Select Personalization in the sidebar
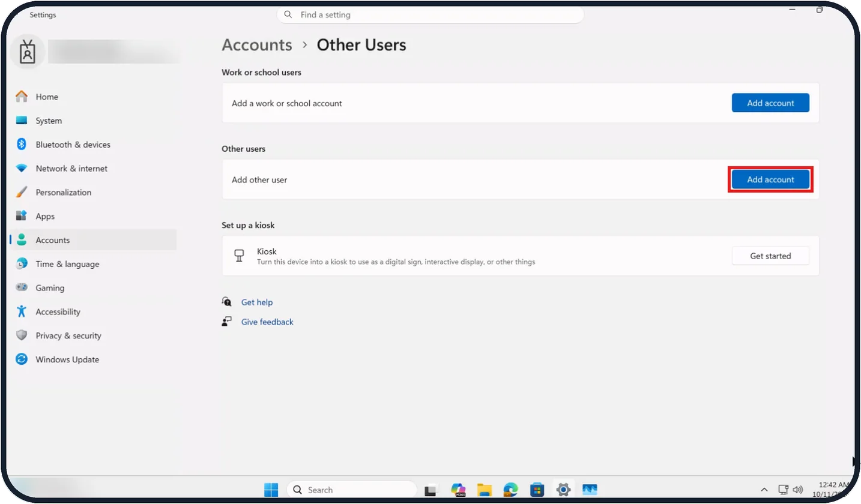Screen dimensions: 861x504 click(93, 193)
